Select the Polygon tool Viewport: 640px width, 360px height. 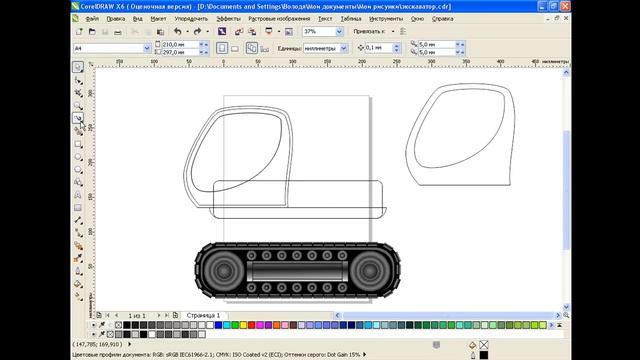78,169
